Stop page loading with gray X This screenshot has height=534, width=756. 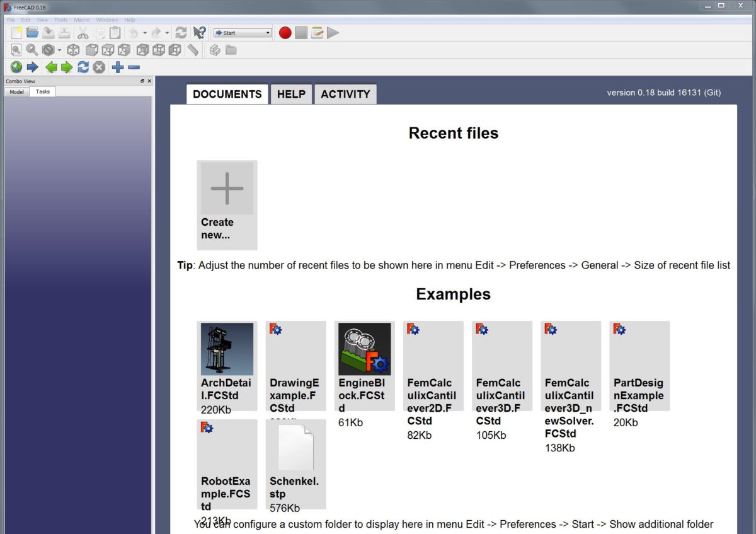click(x=99, y=67)
